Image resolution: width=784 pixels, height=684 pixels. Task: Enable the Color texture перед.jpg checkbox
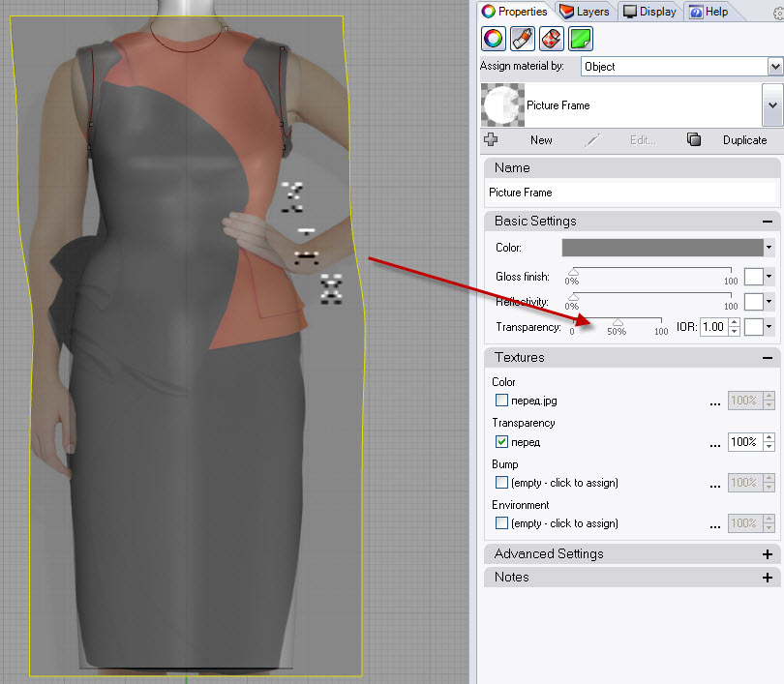coord(501,400)
